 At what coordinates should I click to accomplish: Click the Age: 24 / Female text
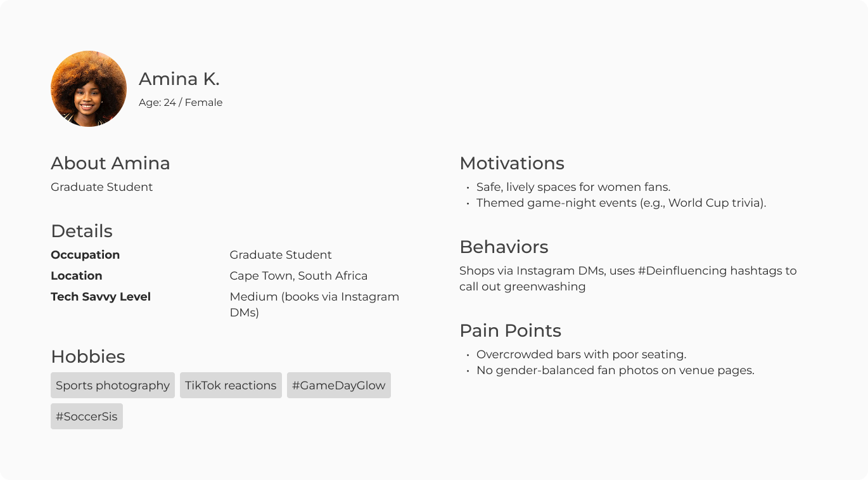181,103
